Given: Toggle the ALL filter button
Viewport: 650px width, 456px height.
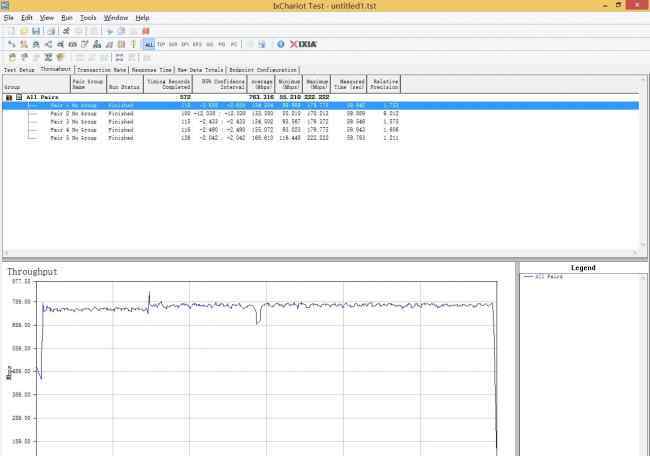Looking at the screenshot, I should click(148, 44).
